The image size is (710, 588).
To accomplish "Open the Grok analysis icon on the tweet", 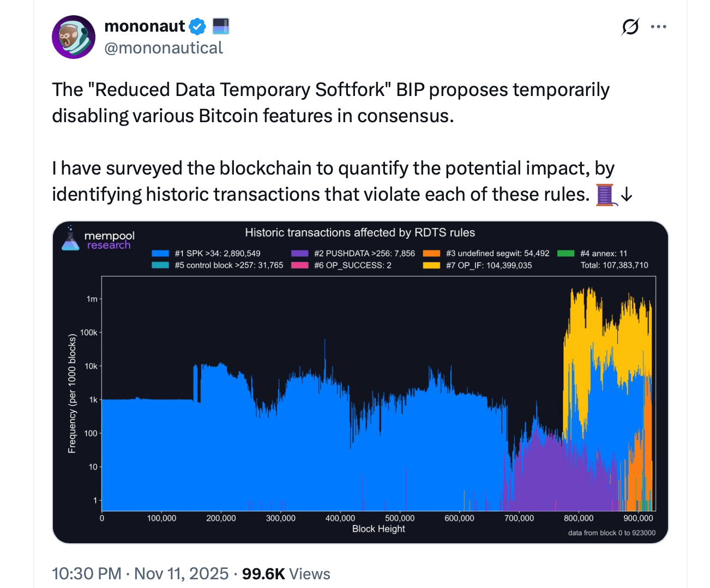I will pyautogui.click(x=630, y=27).
